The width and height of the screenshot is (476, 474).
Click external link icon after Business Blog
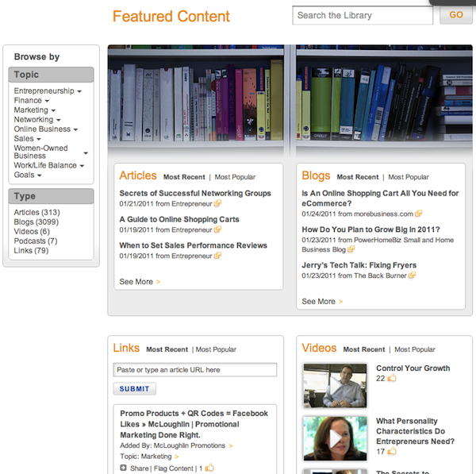351,249
